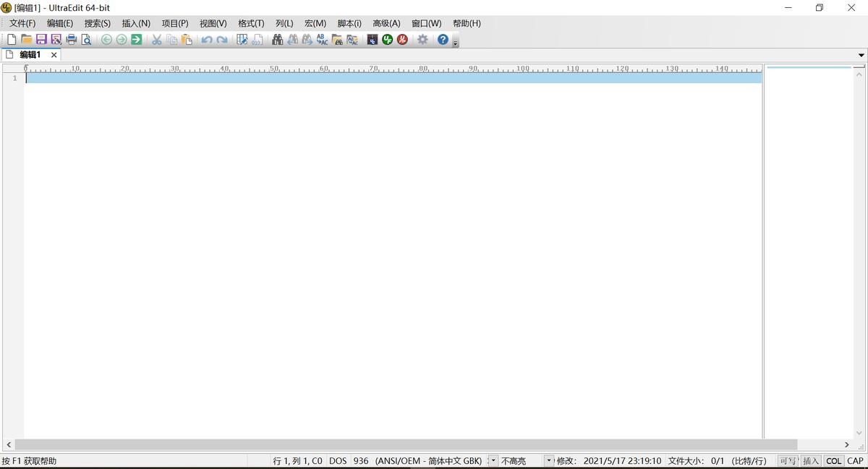
Task: Open the 搜索(S) menu
Action: [x=96, y=22]
